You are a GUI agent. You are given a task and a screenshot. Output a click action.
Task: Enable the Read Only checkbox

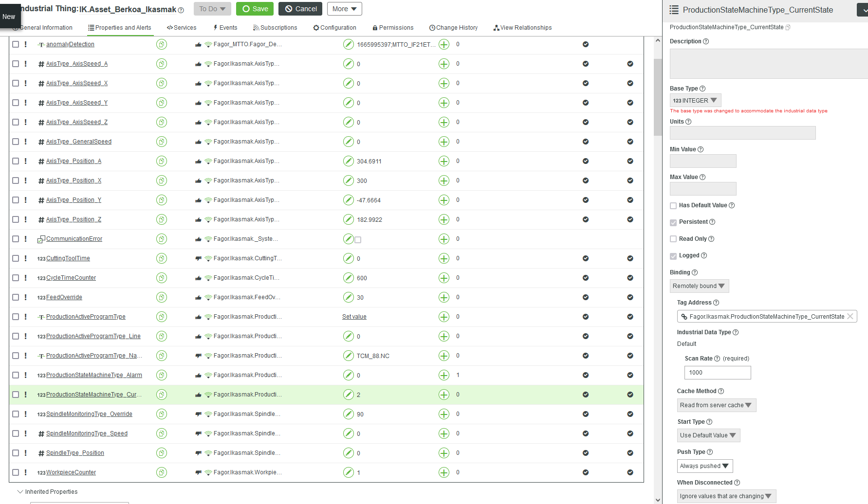(x=673, y=239)
